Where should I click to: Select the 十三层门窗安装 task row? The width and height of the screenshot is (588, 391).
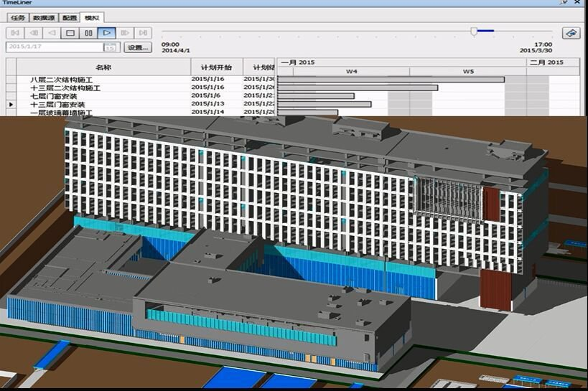click(x=140, y=104)
